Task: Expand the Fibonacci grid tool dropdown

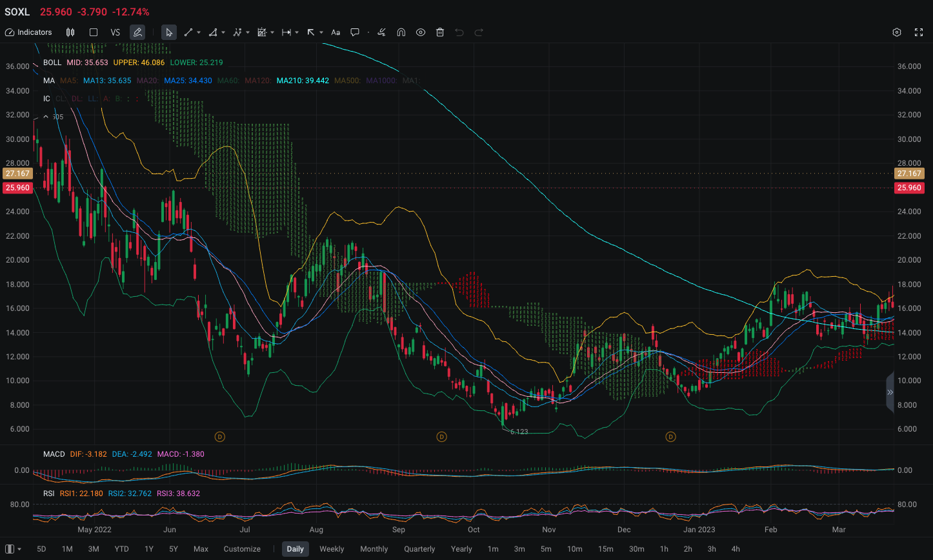Action: [272, 32]
